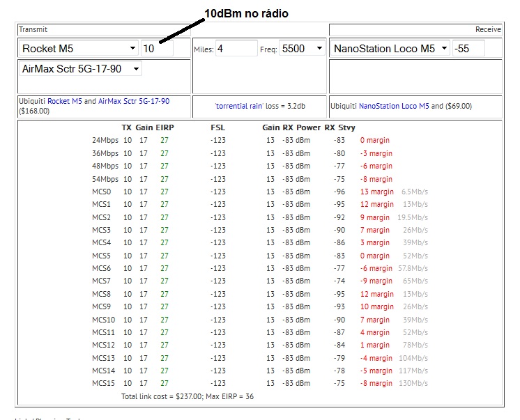Select the MCS6 row label
Image resolution: width=520 pixels, height=420 pixels.
[102, 269]
